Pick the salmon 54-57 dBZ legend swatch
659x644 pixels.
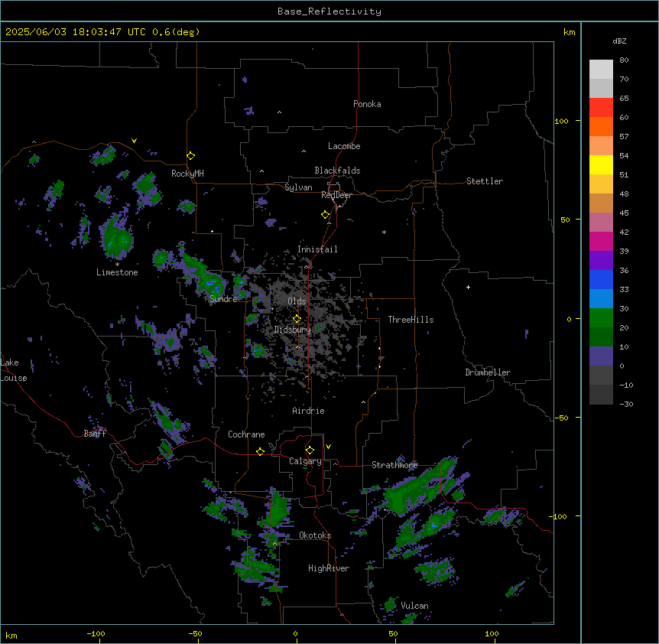pos(601,146)
